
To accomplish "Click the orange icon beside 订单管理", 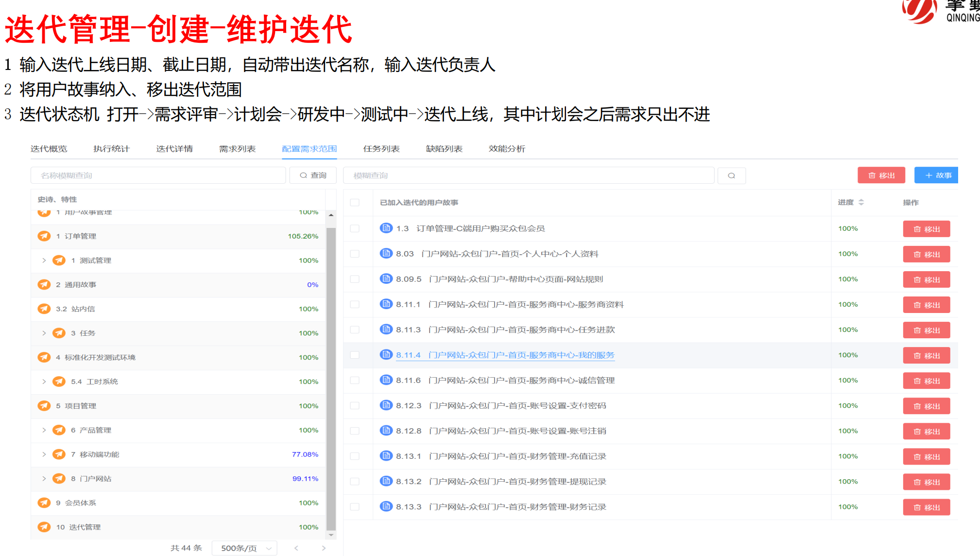I will tap(44, 236).
